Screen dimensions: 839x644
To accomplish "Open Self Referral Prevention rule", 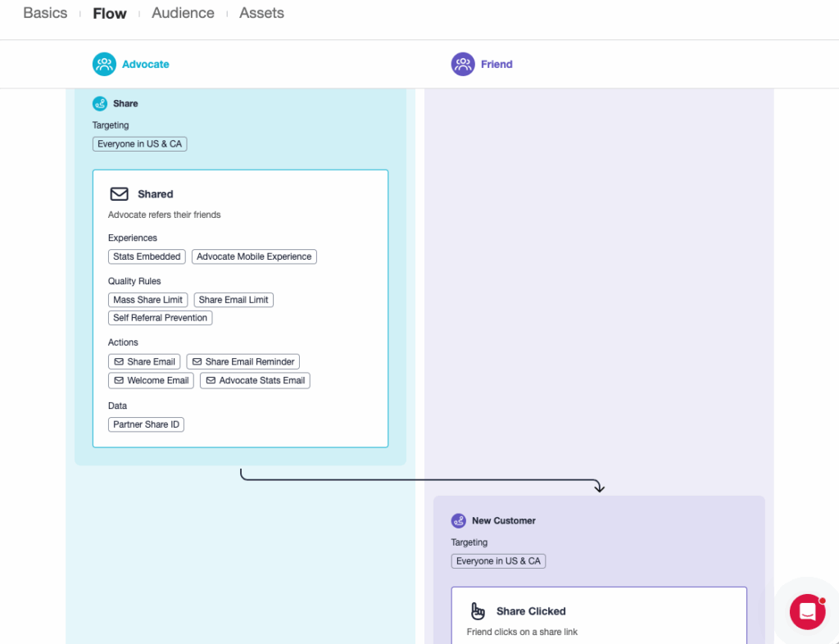I will (161, 318).
